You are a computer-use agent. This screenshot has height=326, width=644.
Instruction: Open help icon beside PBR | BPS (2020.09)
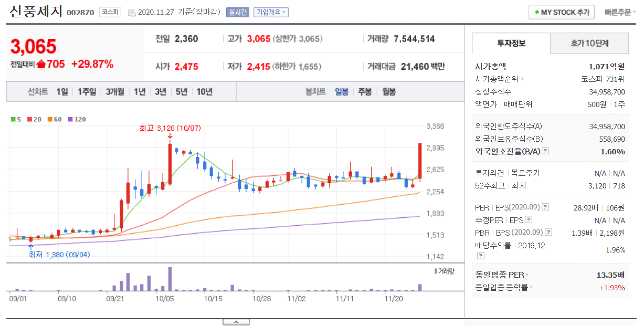548,233
